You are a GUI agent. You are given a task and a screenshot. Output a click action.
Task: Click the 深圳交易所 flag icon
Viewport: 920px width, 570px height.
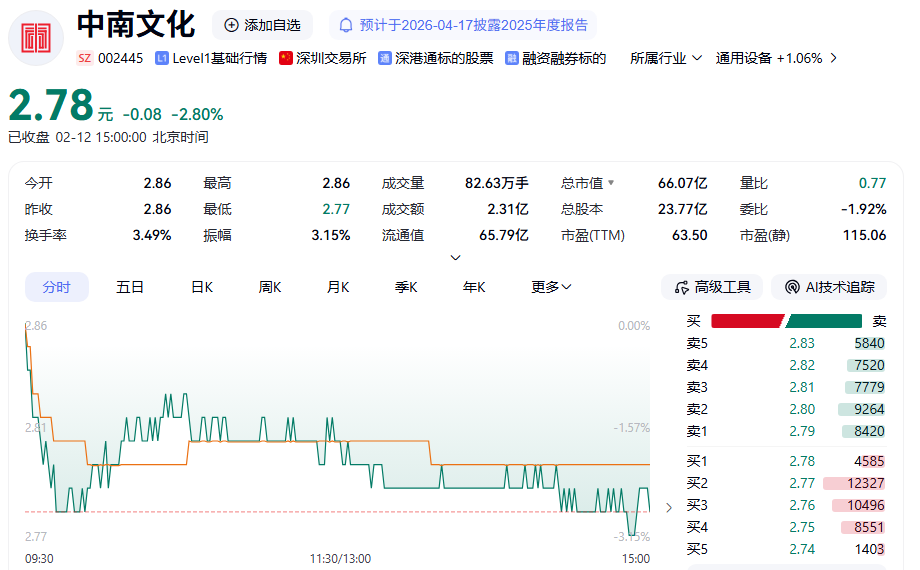(x=286, y=58)
